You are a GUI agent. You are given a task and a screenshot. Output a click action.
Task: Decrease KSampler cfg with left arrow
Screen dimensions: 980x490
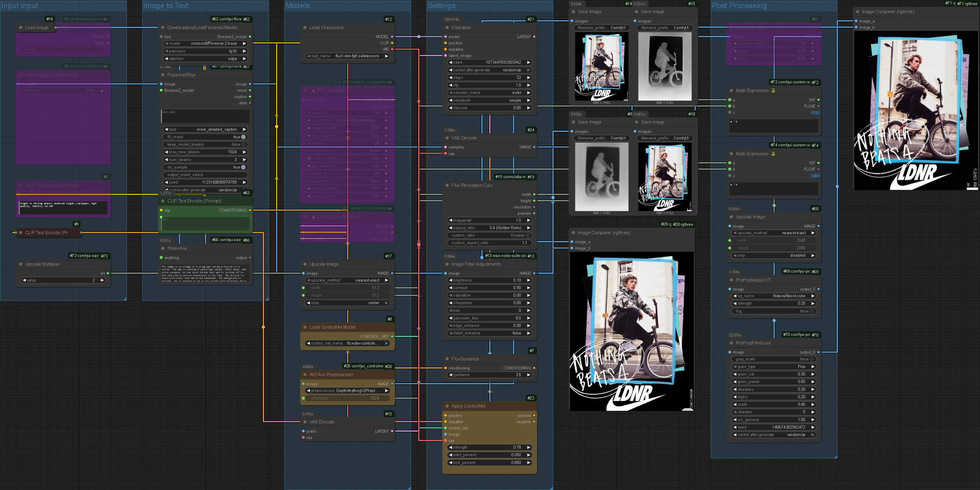pyautogui.click(x=451, y=85)
